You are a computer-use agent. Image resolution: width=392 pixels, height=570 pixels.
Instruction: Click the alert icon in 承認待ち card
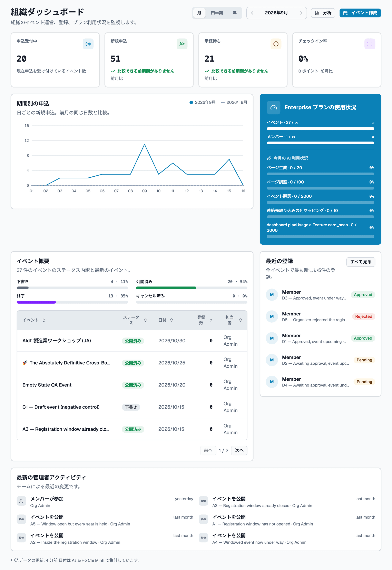276,44
